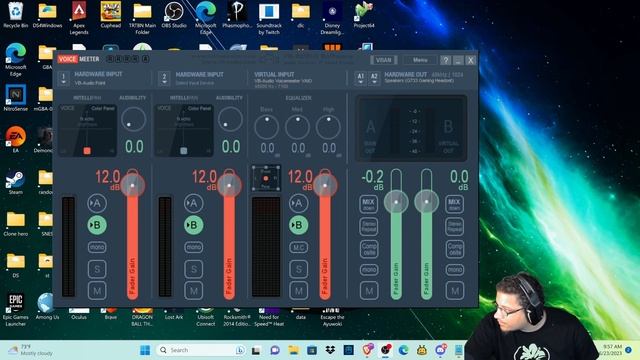The width and height of the screenshot is (640, 360).
Task: Toggle Composite on bus B
Action: pyautogui.click(x=454, y=249)
